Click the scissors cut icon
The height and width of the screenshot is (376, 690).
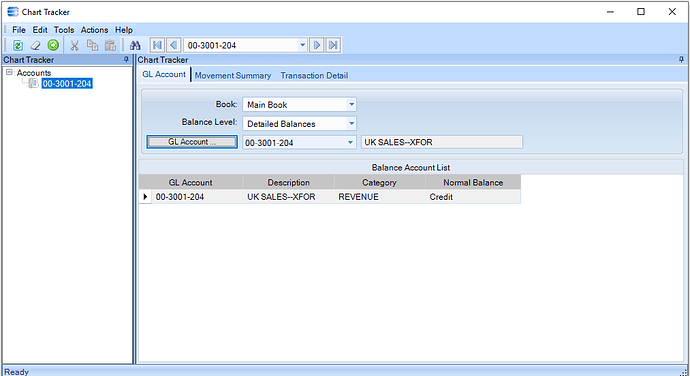click(x=74, y=45)
